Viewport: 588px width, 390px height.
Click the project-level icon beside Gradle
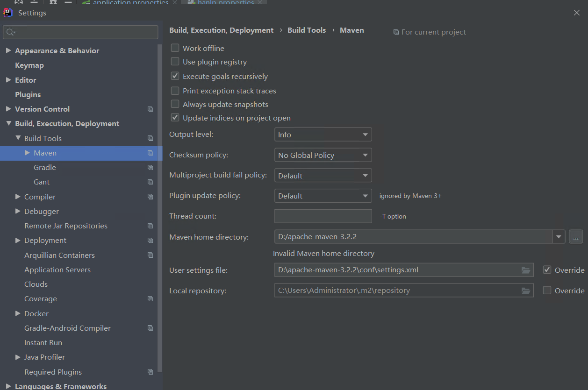(150, 168)
